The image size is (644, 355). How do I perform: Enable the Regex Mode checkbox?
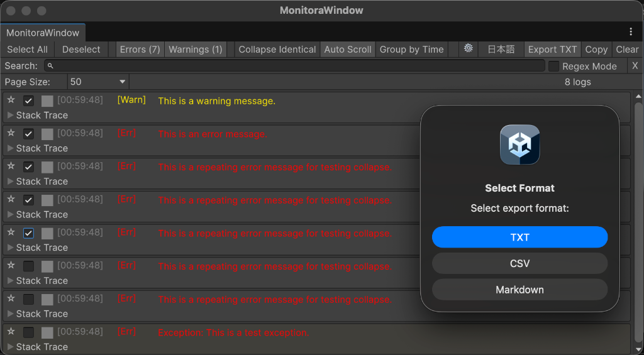pos(553,66)
